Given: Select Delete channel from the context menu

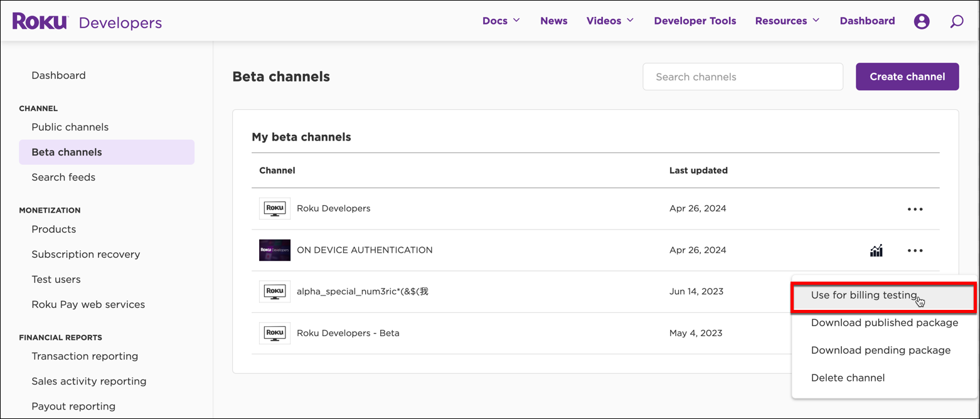Looking at the screenshot, I should pos(848,378).
